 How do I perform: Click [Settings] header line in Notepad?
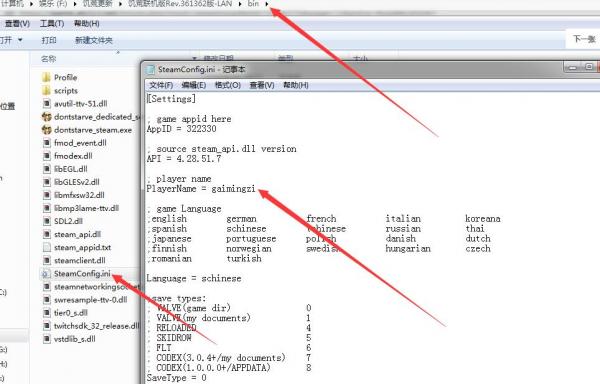point(171,99)
